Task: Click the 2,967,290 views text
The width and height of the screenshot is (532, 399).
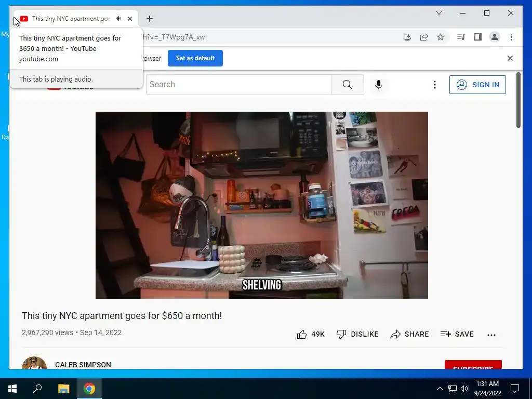Action: click(x=47, y=332)
